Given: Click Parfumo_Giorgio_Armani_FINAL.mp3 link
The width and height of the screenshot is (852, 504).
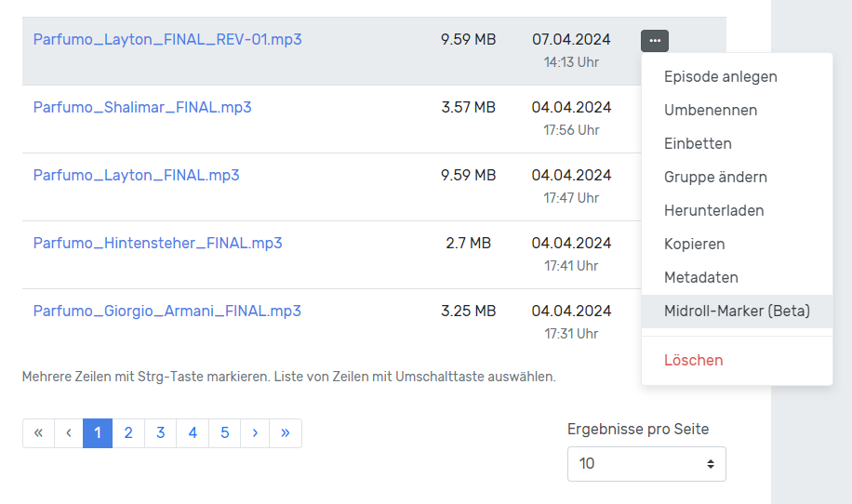Looking at the screenshot, I should coord(166,311).
